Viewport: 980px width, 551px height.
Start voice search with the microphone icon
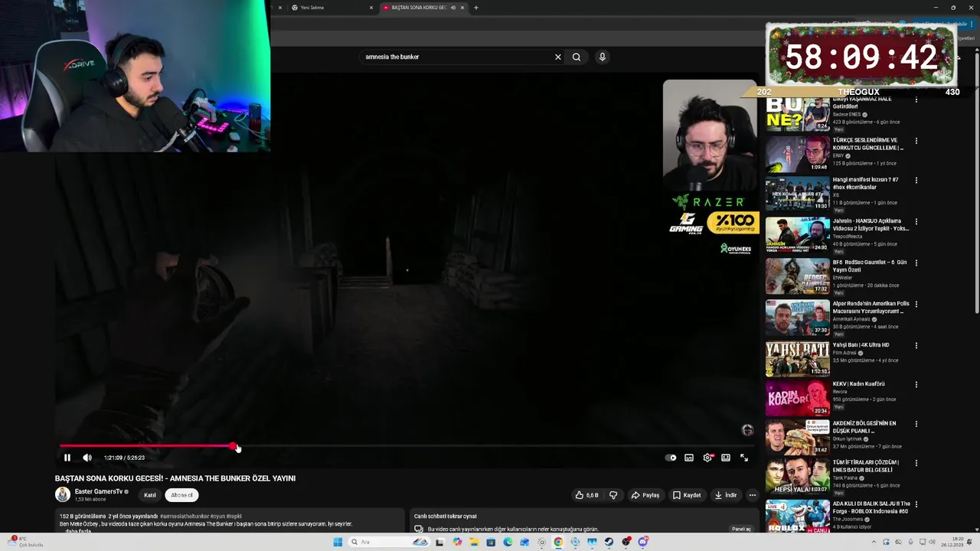click(603, 57)
